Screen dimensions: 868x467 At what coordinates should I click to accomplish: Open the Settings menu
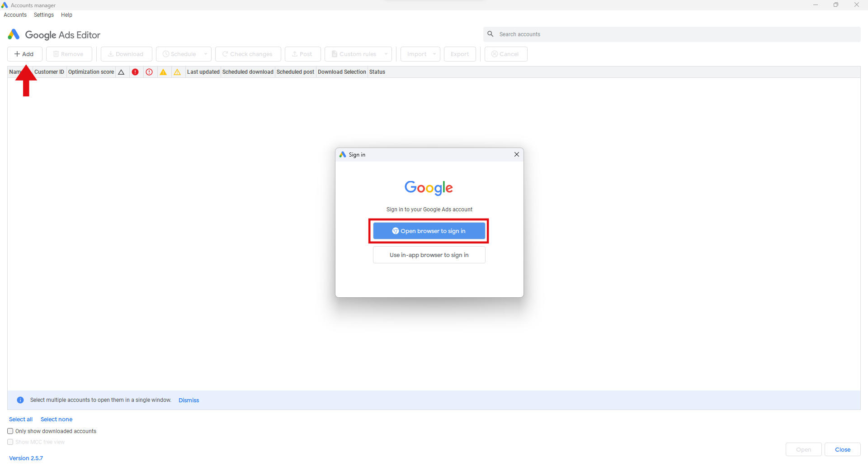(x=44, y=15)
